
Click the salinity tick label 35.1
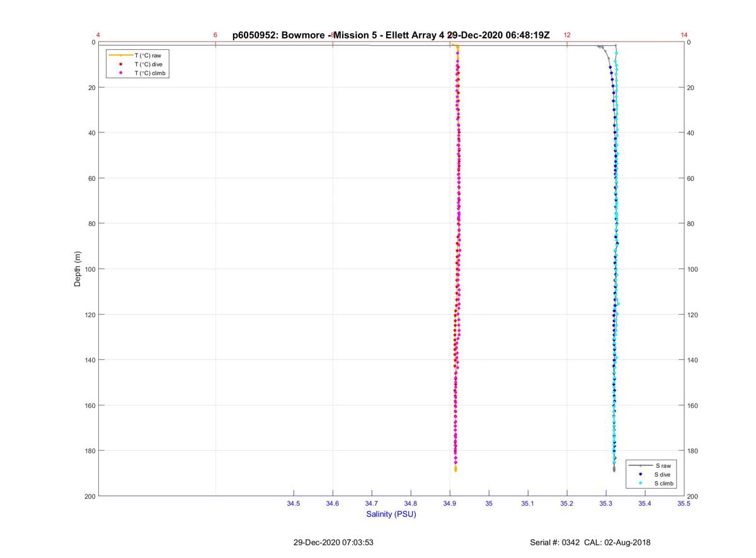pos(528,504)
